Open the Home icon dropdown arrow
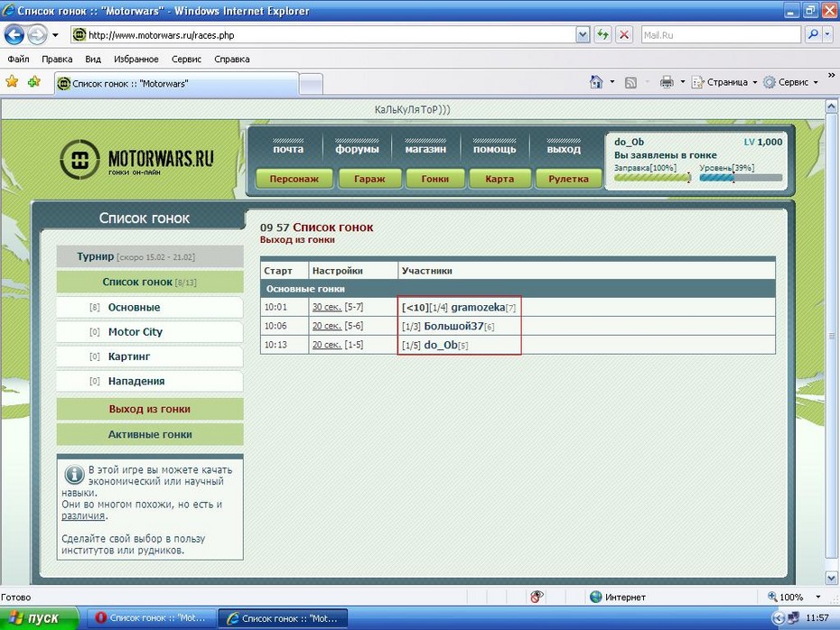 (x=611, y=82)
